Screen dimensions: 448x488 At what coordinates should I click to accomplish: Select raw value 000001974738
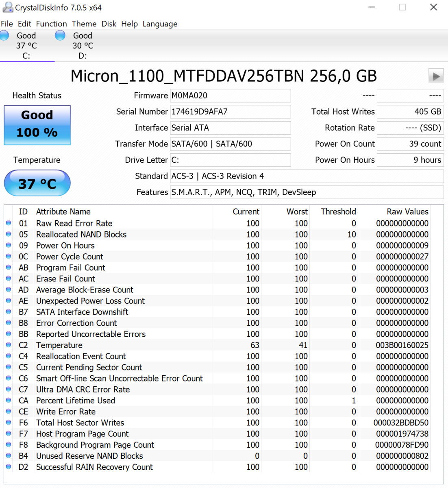point(402,434)
